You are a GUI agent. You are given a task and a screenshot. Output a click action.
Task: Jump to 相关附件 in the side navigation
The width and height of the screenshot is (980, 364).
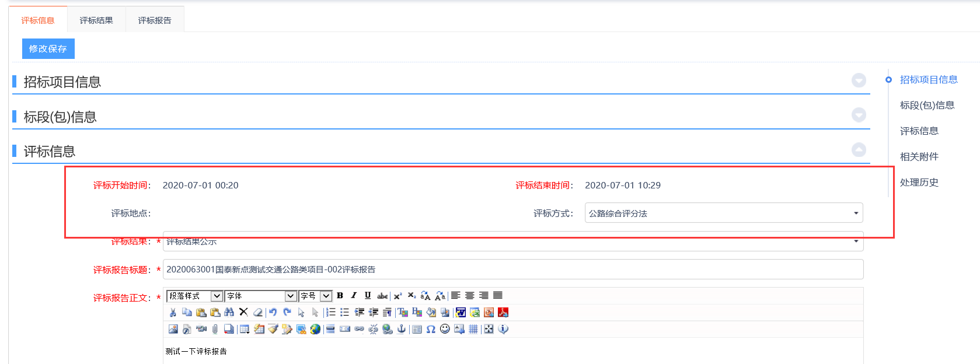point(919,156)
